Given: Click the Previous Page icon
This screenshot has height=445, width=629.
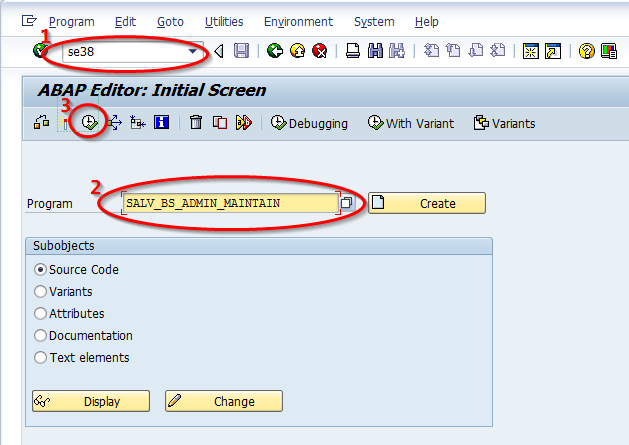Looking at the screenshot, I should 453,51.
